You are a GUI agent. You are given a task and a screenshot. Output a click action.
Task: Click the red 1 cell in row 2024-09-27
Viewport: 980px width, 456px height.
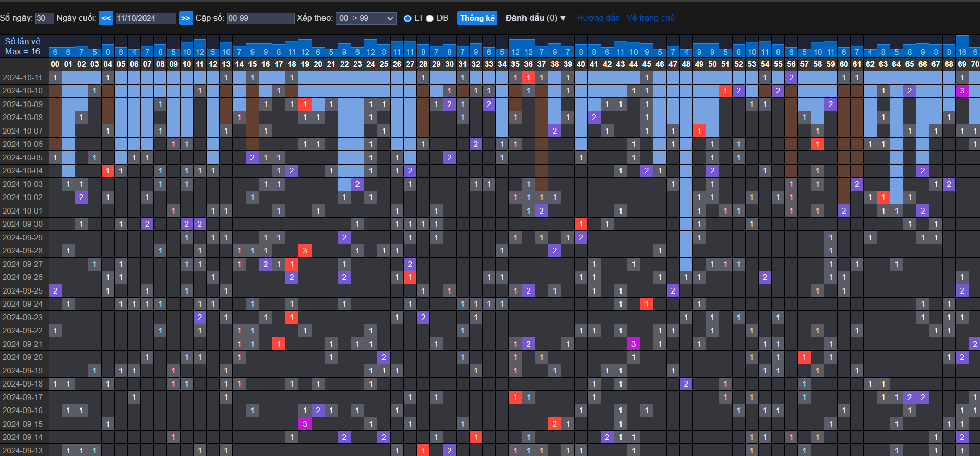(x=292, y=264)
